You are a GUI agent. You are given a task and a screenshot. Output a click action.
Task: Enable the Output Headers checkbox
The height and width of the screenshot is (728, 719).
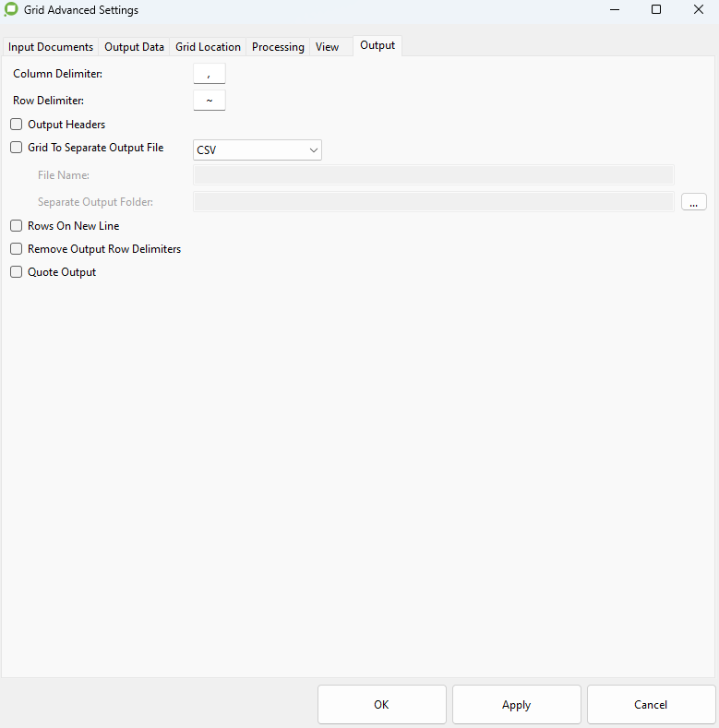coord(17,125)
